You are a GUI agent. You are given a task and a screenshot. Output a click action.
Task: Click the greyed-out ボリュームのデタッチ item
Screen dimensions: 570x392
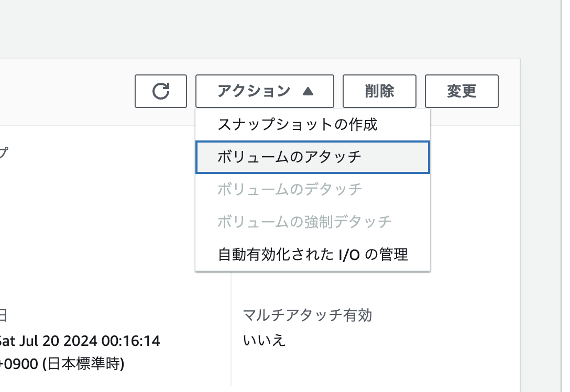click(x=290, y=189)
